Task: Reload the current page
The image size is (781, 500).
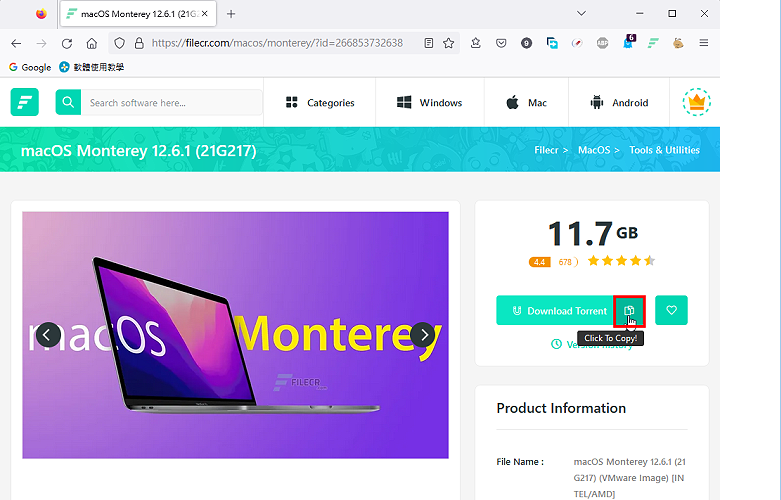Action: click(x=67, y=43)
